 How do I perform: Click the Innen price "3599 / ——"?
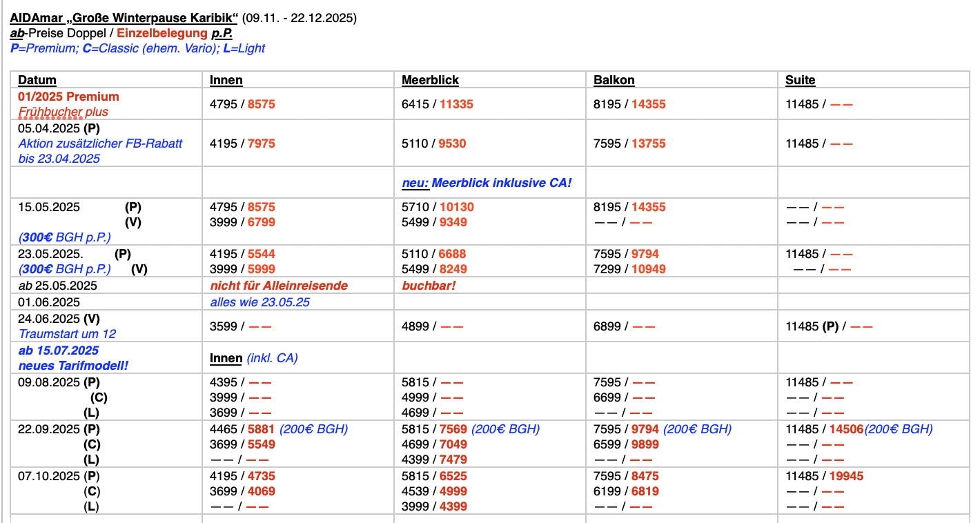pyautogui.click(x=241, y=326)
